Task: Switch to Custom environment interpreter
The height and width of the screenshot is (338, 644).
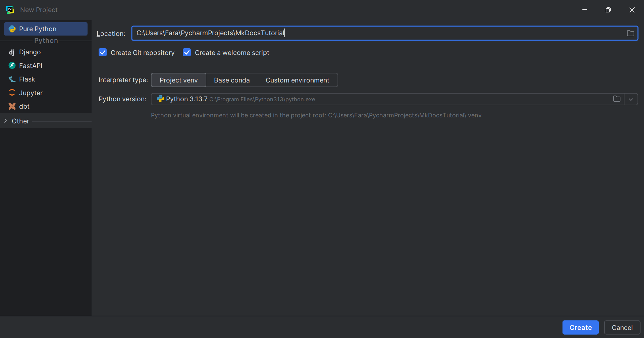Action: (297, 80)
